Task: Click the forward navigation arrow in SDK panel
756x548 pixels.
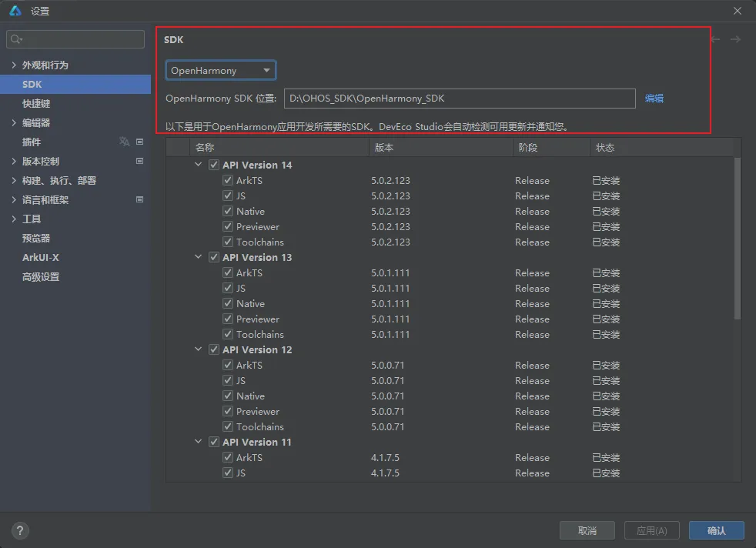Action: pos(735,39)
